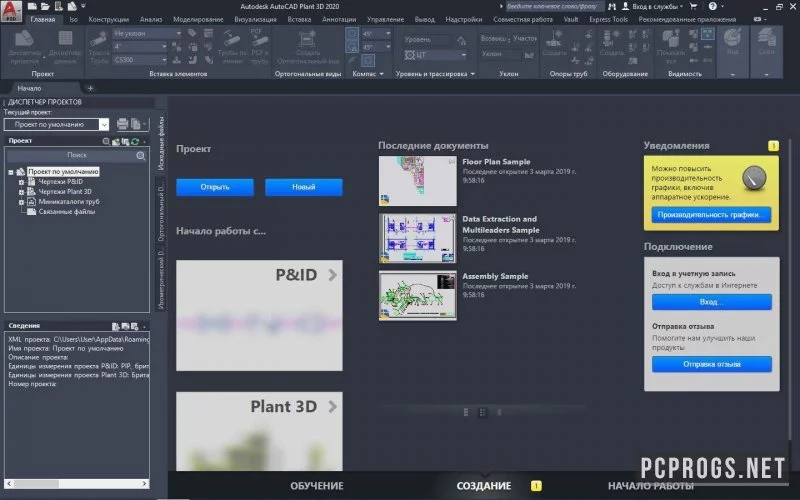Click Вход account button

[x=711, y=302]
